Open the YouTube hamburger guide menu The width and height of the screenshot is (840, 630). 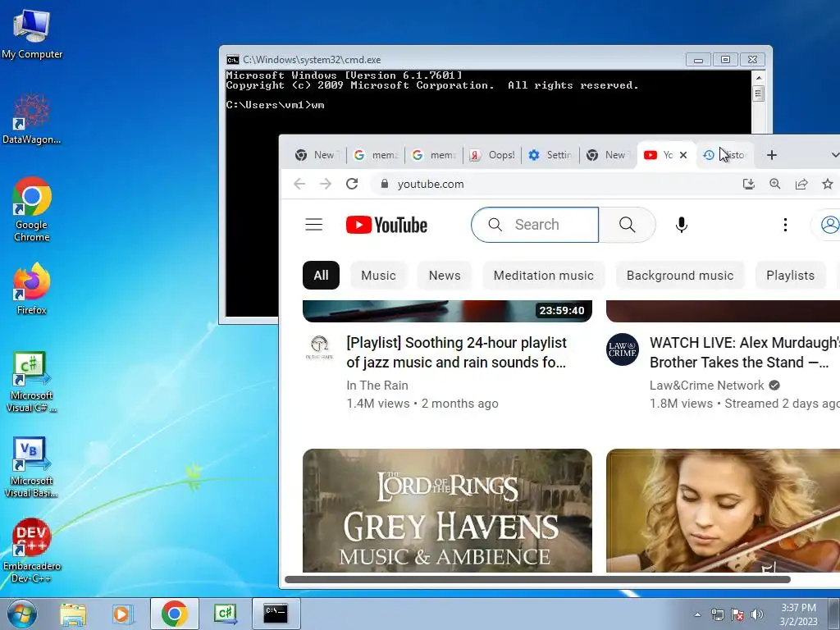(x=314, y=225)
